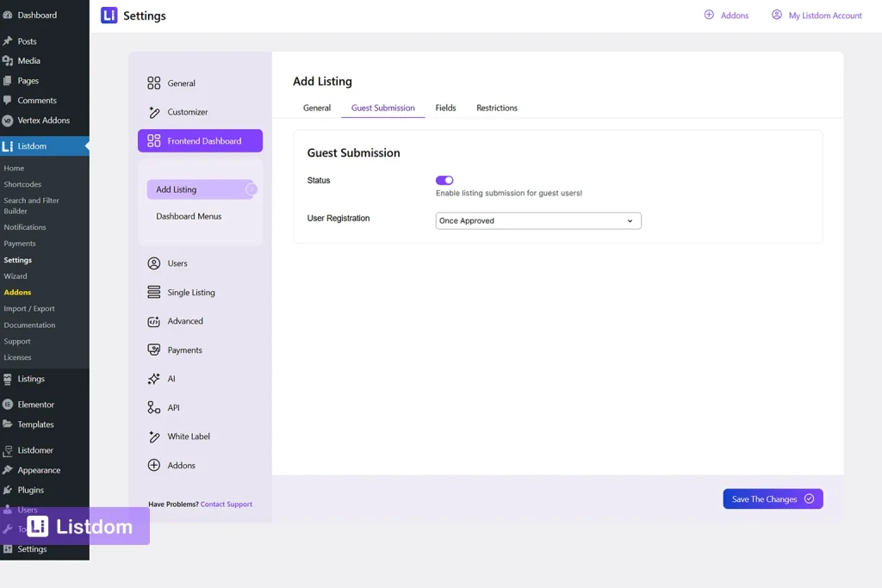Click the Addons plus-circle icon in settings panel

click(153, 466)
